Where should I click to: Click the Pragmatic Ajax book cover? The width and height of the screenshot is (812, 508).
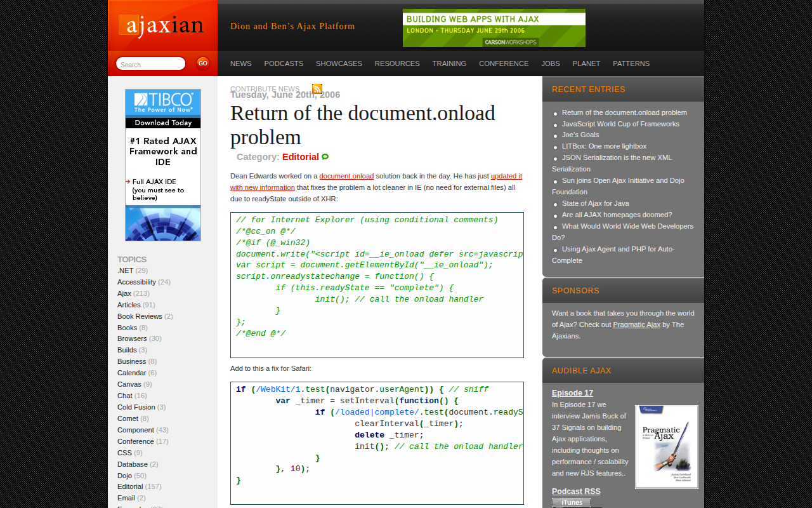click(x=667, y=447)
